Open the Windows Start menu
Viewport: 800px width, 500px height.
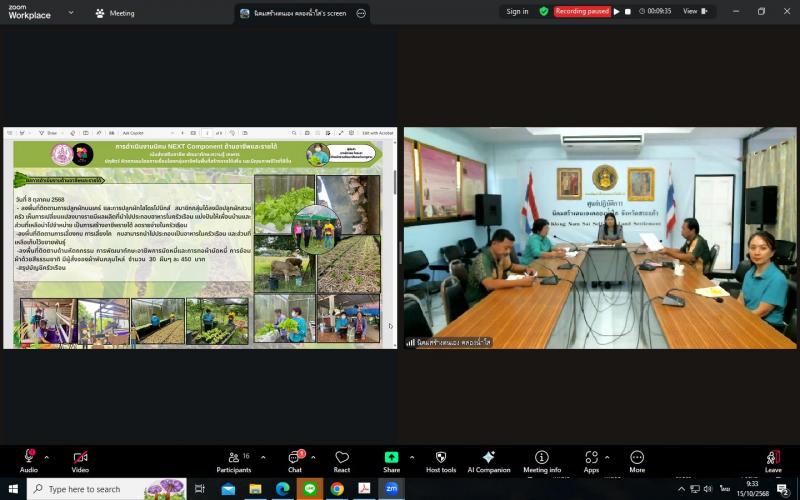pos(13,489)
